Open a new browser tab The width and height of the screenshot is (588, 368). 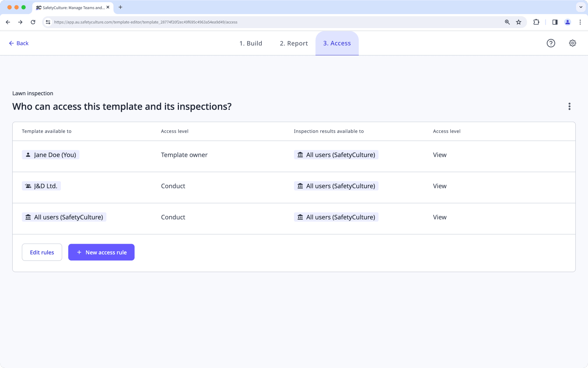(x=120, y=7)
